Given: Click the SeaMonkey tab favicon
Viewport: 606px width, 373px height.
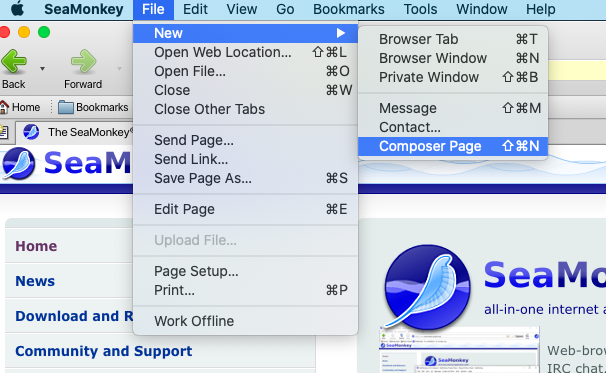Looking at the screenshot, I should (31, 132).
